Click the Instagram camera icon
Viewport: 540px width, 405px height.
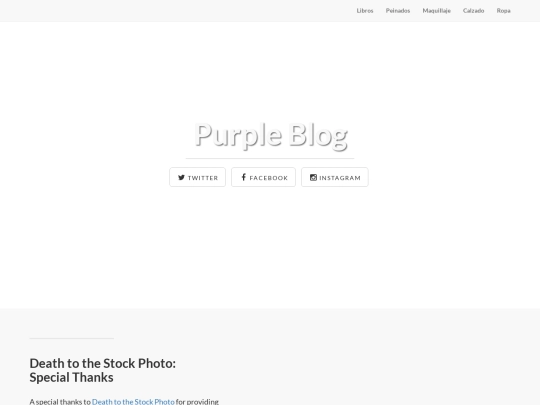[313, 177]
